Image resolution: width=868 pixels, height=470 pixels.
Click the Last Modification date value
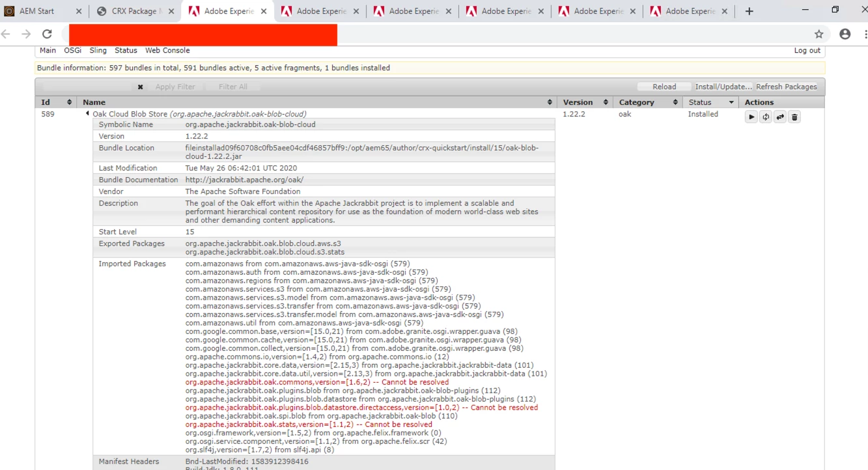click(x=241, y=168)
